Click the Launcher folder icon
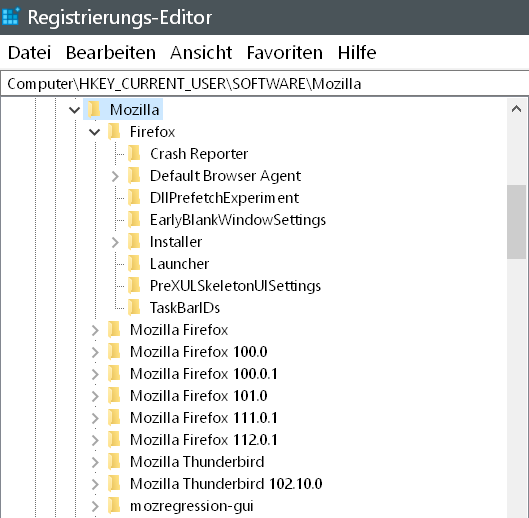The image size is (529, 518). 134,264
